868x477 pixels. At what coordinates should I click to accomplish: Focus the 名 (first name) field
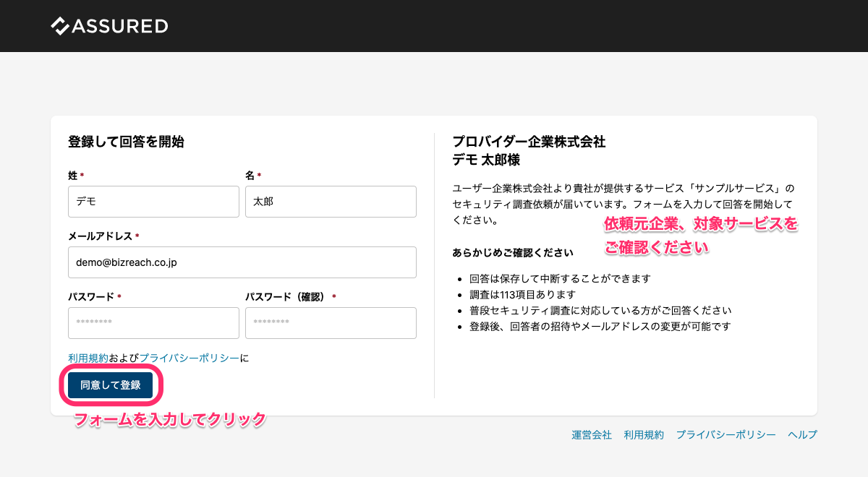331,202
